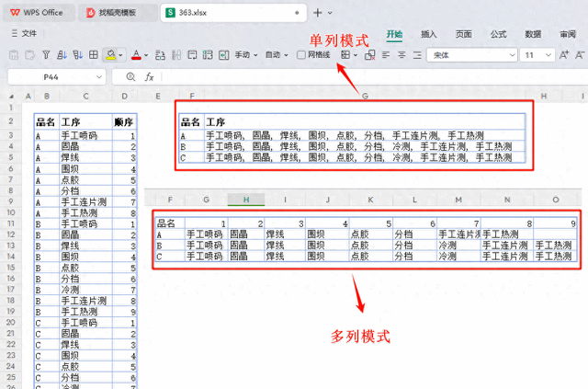Screen dimensions: 588x389
Task: Switch to the 数据 ribbon tab
Action: [533, 34]
